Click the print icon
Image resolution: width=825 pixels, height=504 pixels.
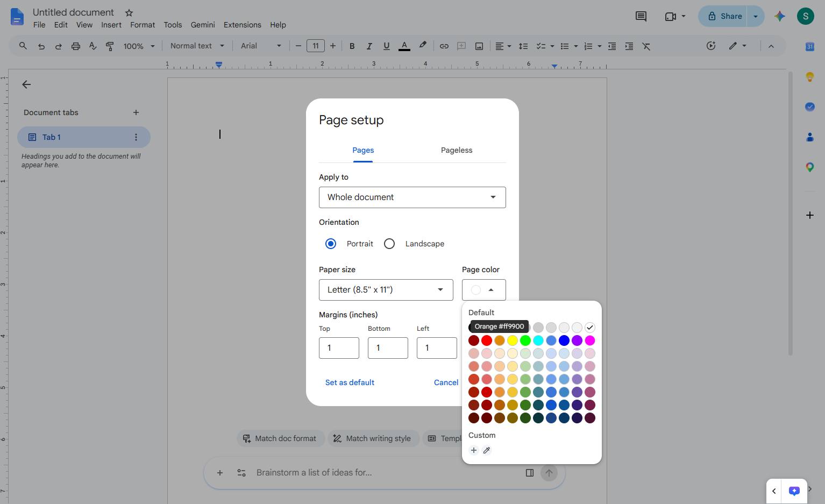click(x=76, y=46)
